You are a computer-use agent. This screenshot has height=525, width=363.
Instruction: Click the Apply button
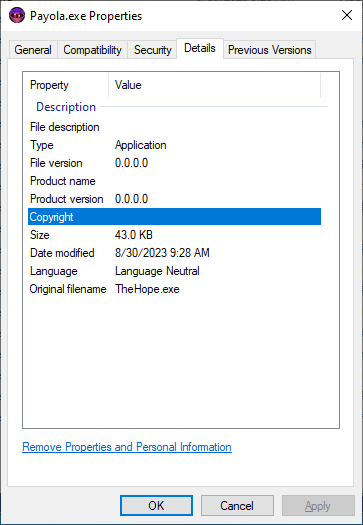pyautogui.click(x=318, y=506)
